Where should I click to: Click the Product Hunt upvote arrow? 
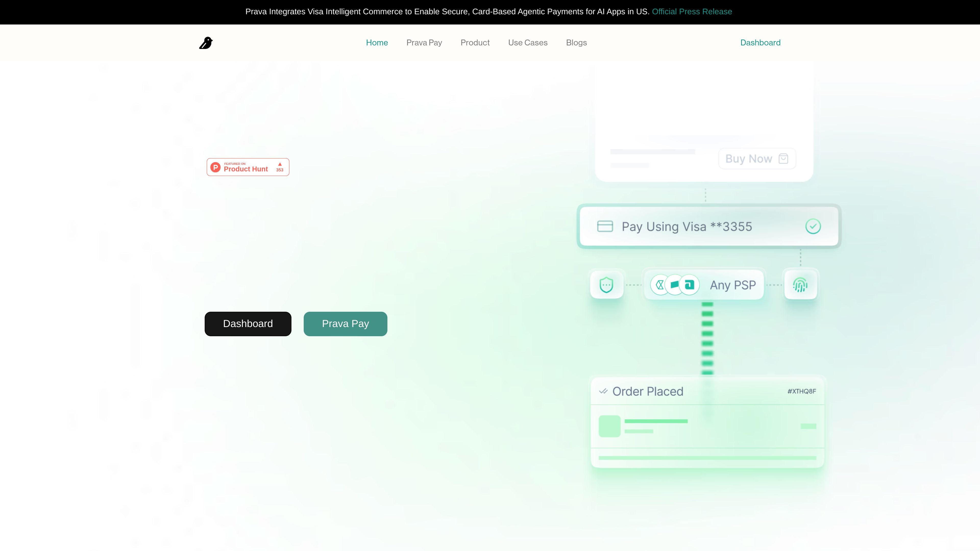(x=280, y=164)
